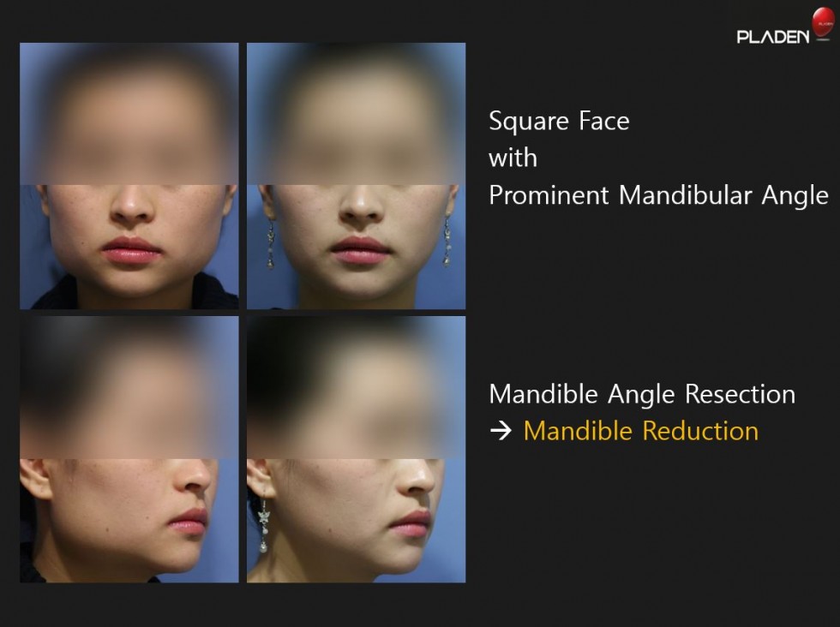Open the bottom-right side profile photo with earring

pyautogui.click(x=357, y=449)
